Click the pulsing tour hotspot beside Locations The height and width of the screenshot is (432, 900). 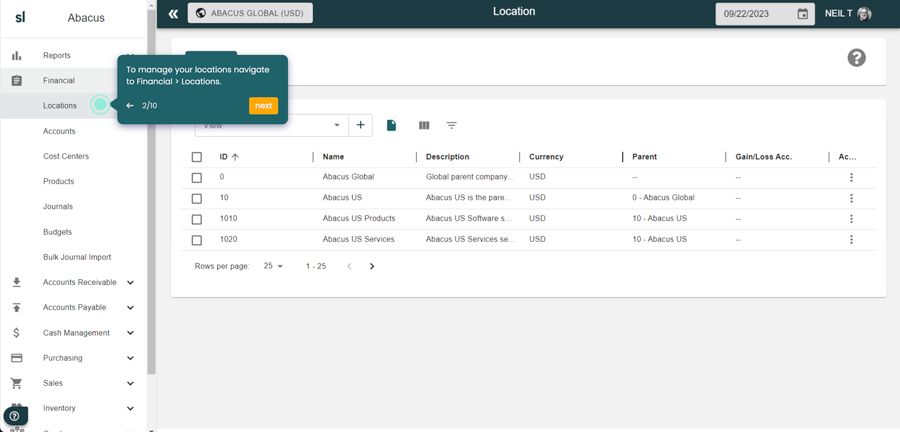[x=100, y=104]
